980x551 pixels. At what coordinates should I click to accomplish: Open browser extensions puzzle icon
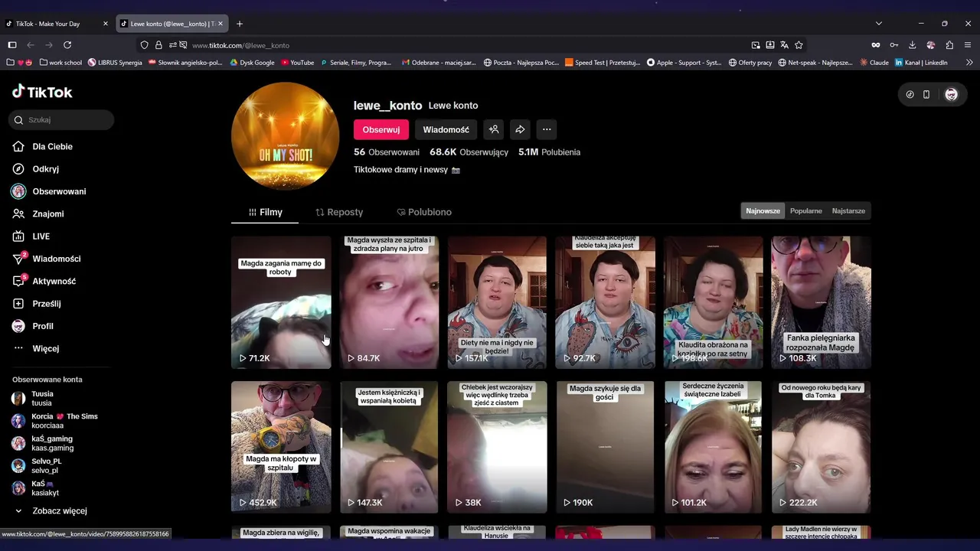tap(949, 45)
